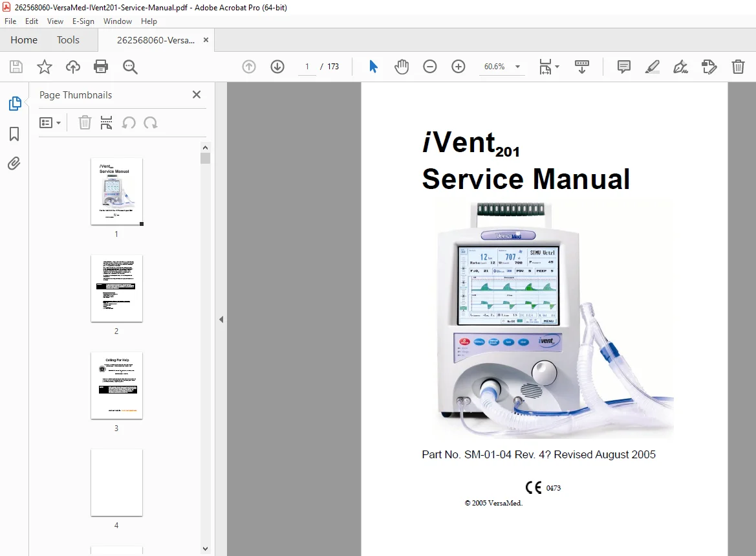Click the insert/extract pages icon in thumbnails panel
Viewport: 756px width, 556px height.
107,122
